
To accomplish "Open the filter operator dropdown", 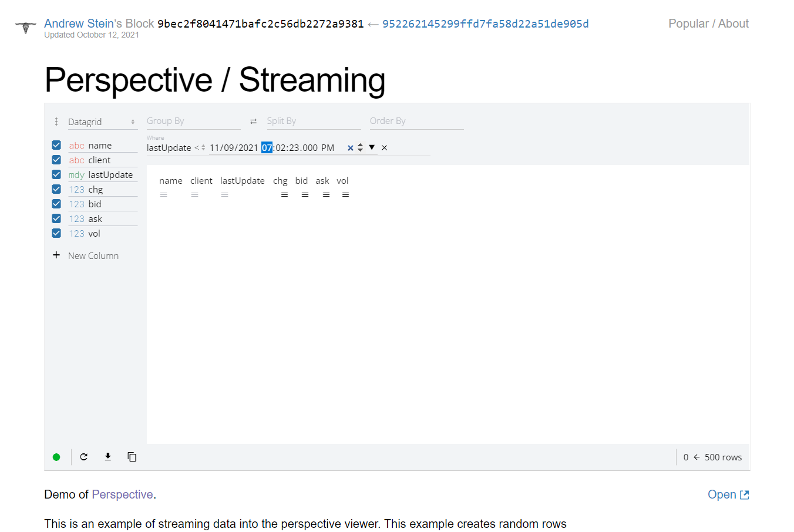I will coord(200,148).
